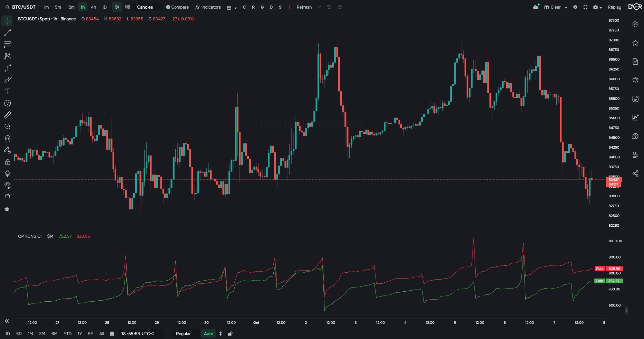The width and height of the screenshot is (644, 339).
Task: Switch to the 4h timeframe
Action: [93, 7]
